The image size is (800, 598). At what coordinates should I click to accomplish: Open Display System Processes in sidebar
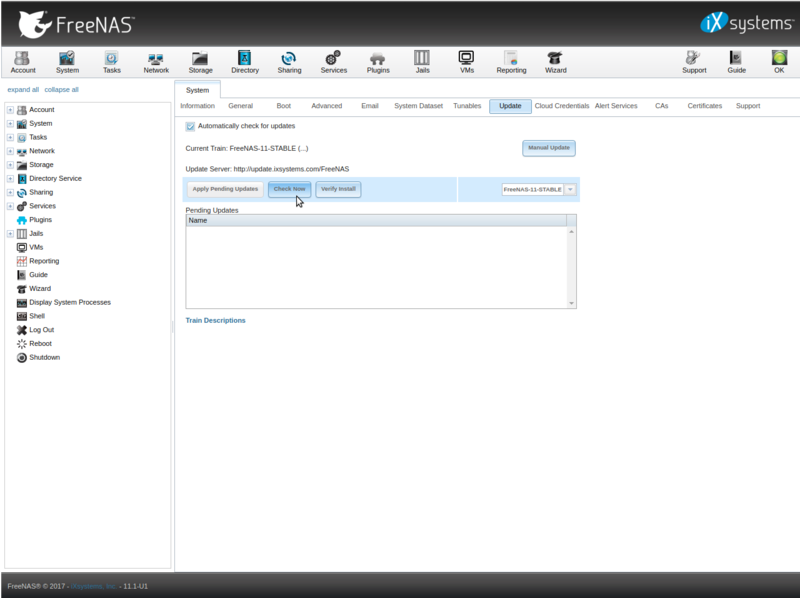pyautogui.click(x=70, y=303)
